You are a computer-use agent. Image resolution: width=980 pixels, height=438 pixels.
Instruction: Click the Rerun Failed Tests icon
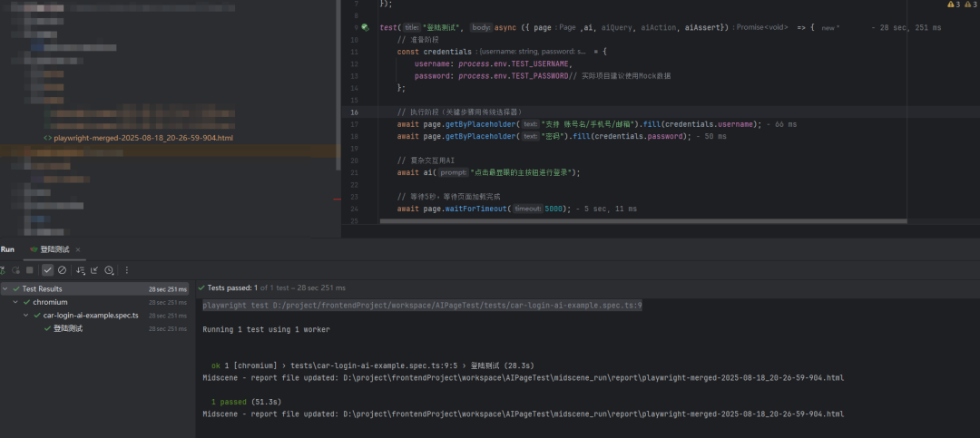click(15, 270)
